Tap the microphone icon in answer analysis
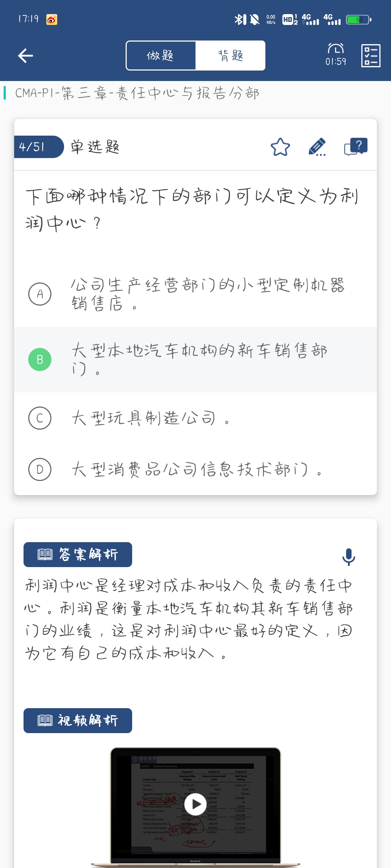 click(x=349, y=557)
